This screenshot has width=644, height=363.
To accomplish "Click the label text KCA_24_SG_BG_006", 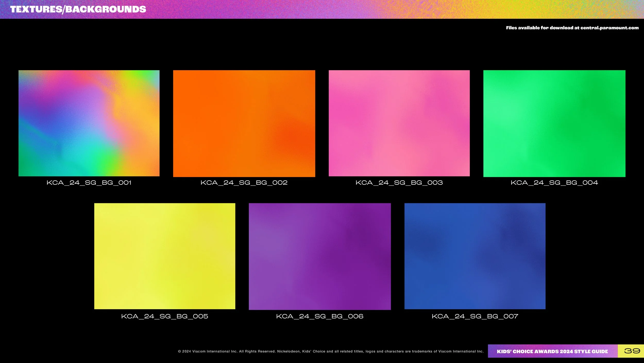I will pos(320,316).
